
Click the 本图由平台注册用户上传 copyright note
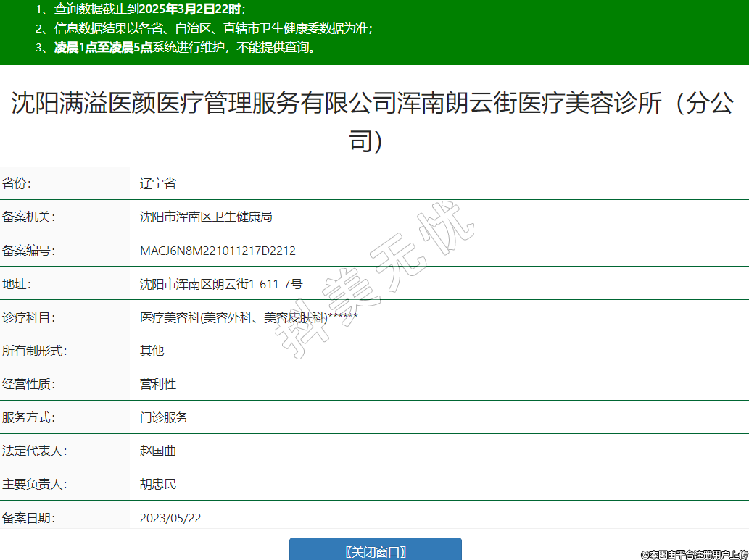pos(694,554)
